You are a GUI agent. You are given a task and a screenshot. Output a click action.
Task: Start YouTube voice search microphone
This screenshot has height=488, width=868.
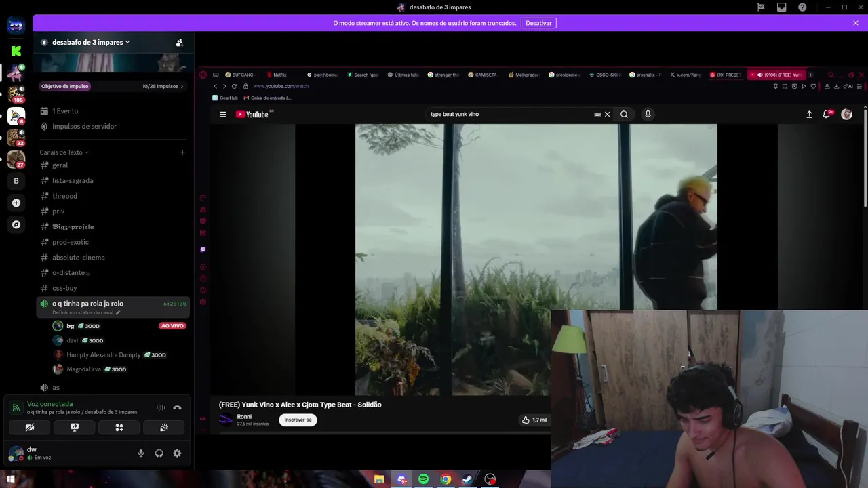[x=648, y=114]
